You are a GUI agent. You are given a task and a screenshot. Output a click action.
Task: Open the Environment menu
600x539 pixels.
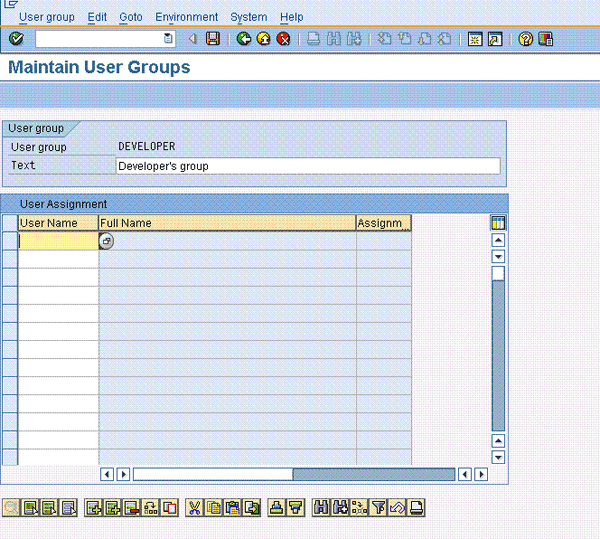pos(186,17)
